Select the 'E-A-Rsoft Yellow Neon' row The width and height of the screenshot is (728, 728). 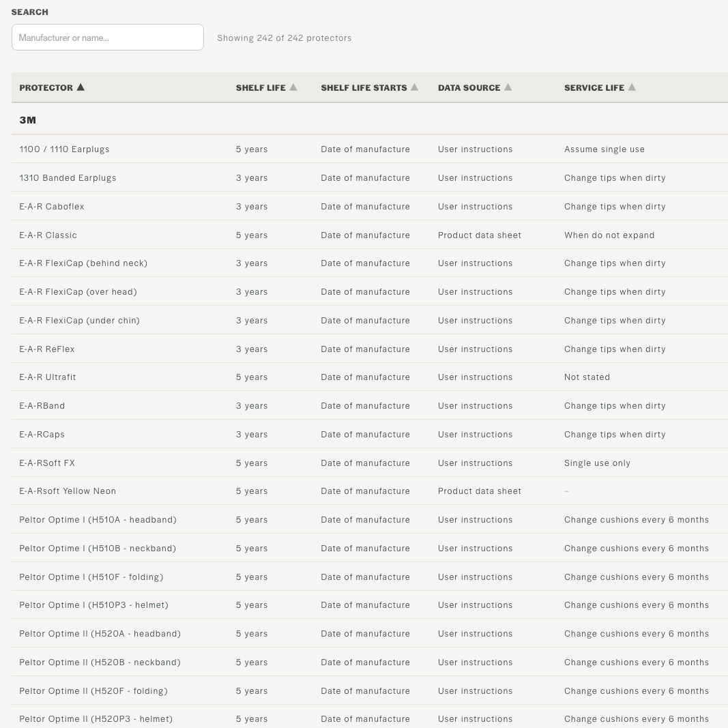[x=370, y=491]
